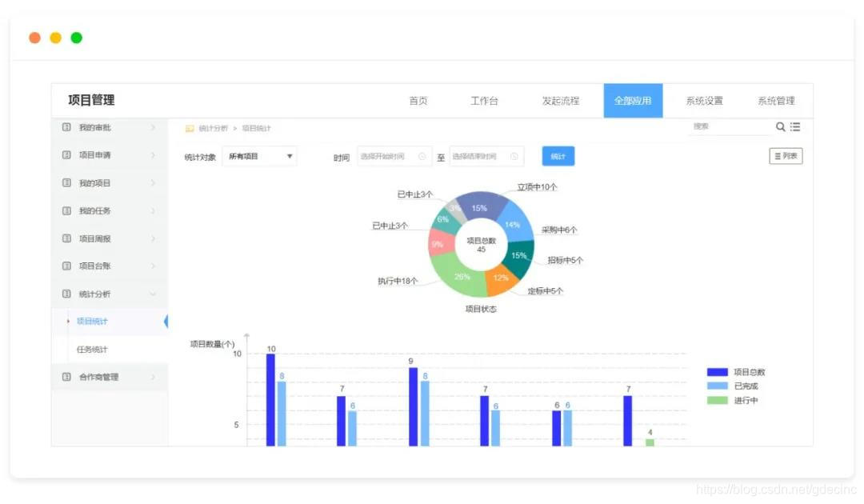Click the 列表 view button
The image size is (864, 504).
coord(785,156)
